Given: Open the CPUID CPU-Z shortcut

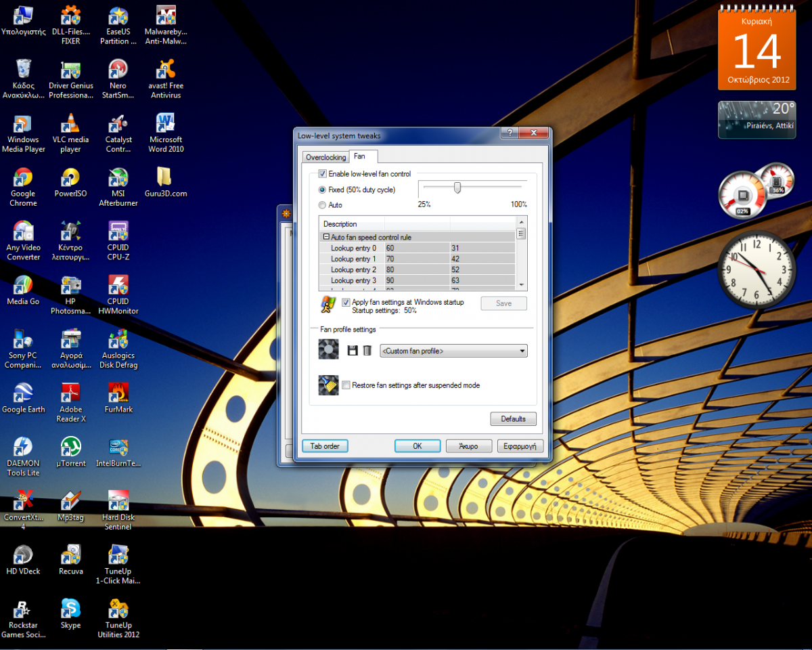Looking at the screenshot, I should tap(118, 242).
